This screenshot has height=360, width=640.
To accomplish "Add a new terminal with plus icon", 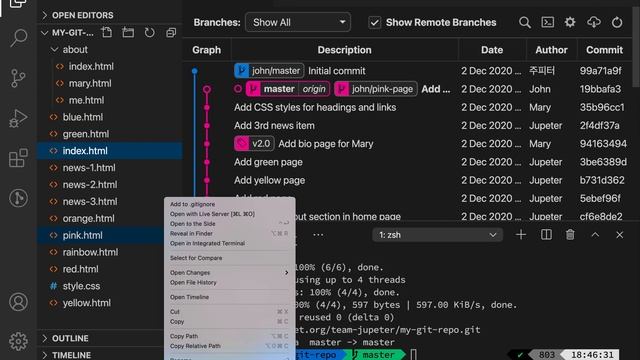I will tap(521, 235).
